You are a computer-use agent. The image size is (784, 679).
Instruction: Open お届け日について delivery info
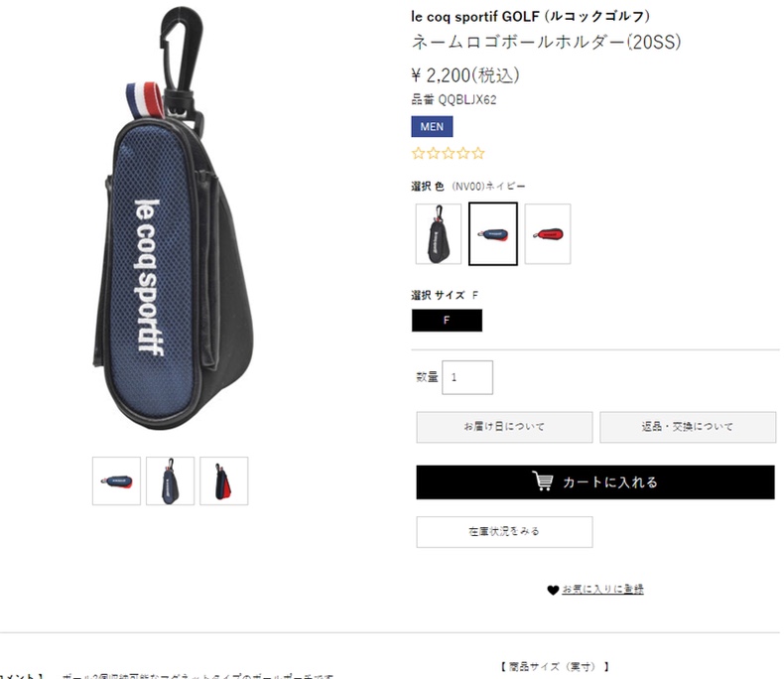tap(504, 427)
